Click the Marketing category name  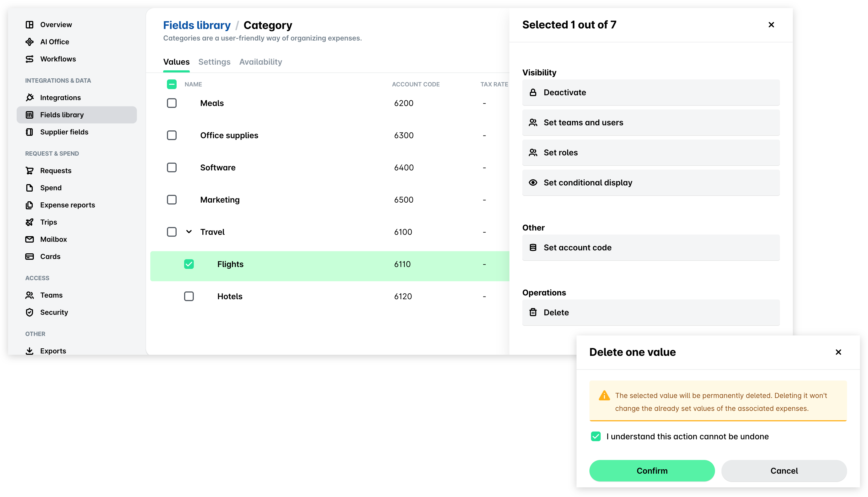click(x=220, y=200)
